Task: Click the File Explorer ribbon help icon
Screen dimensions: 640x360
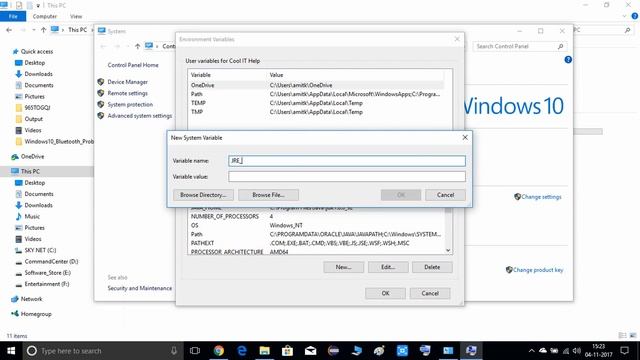Action: [635, 16]
